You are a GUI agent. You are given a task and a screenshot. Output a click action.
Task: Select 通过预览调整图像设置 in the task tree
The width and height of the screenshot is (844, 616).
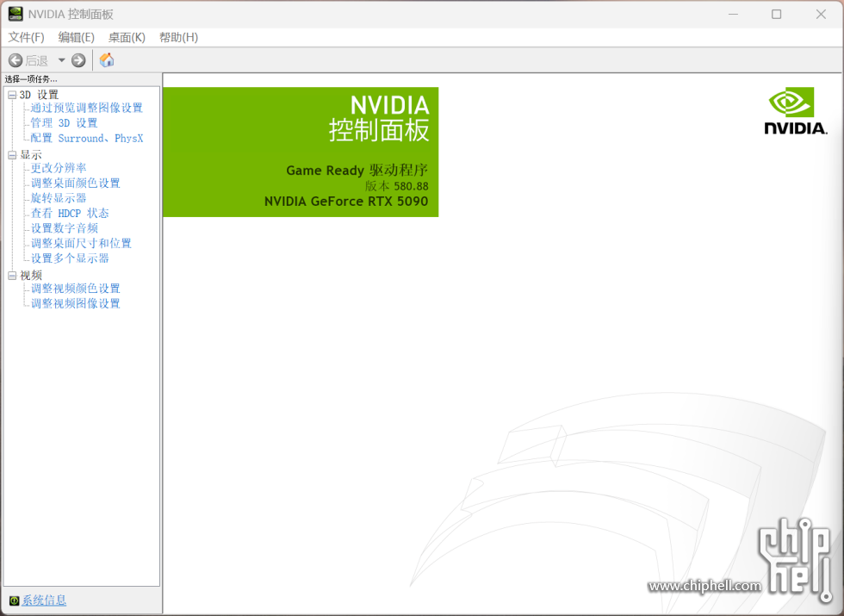[x=87, y=108]
